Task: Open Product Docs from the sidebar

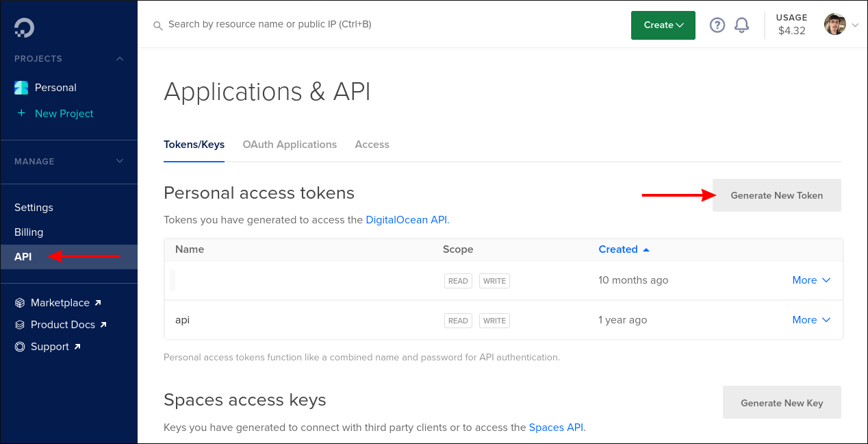Action: tap(63, 324)
